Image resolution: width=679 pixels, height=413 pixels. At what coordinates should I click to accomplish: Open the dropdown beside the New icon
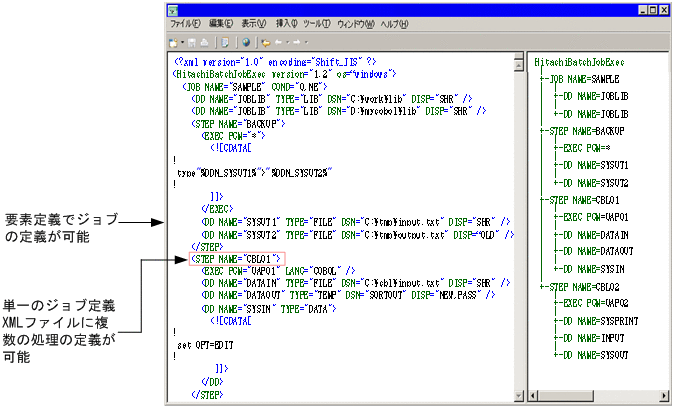pyautogui.click(x=182, y=42)
